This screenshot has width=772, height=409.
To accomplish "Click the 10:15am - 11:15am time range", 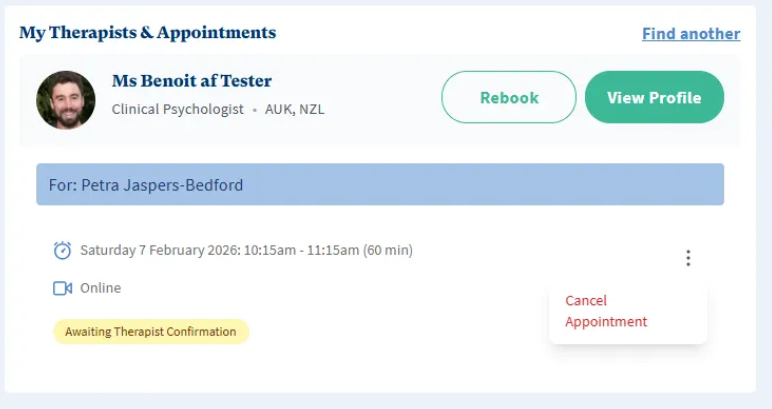I will (299, 250).
